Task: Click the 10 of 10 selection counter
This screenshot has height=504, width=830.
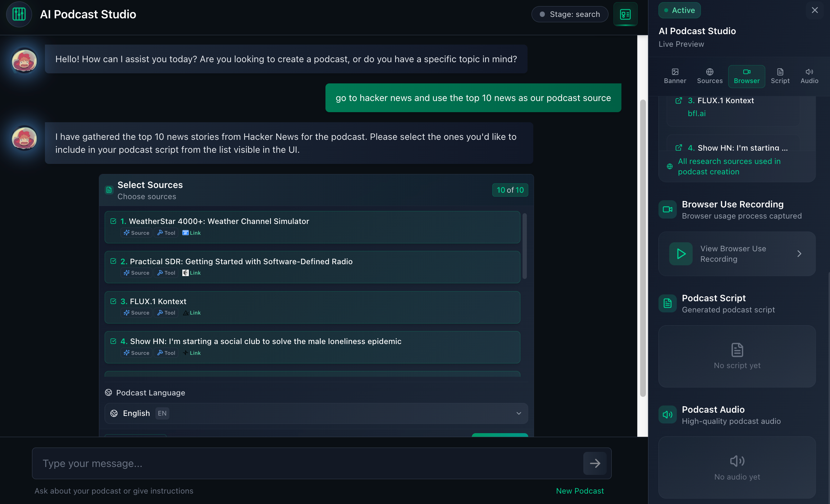Action: [x=510, y=190]
